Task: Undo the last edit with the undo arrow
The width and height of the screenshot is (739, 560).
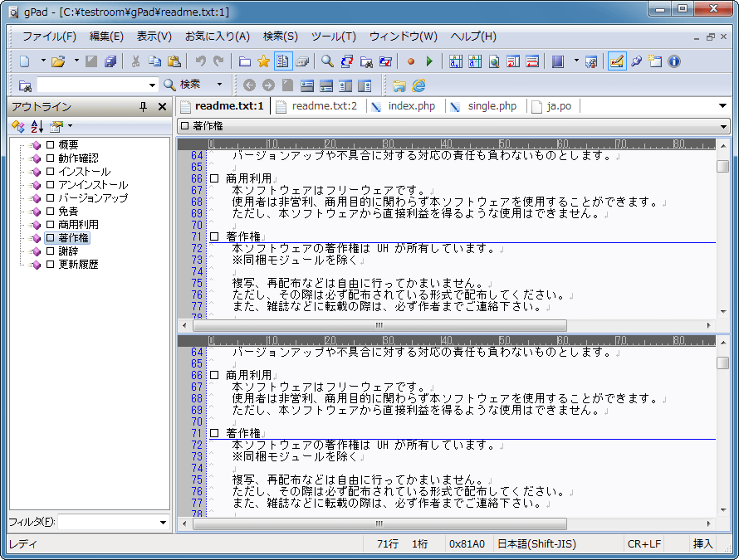Action: pos(201,61)
